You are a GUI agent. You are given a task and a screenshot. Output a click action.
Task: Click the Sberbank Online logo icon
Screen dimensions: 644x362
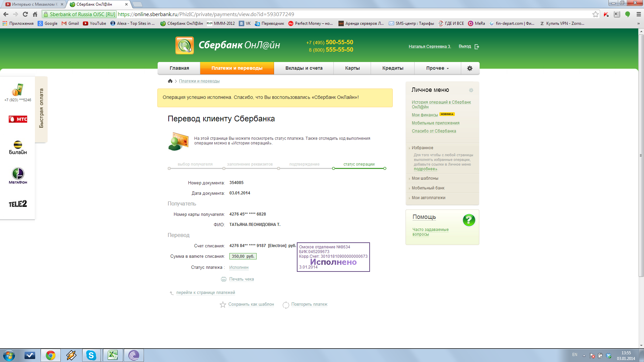184,45
